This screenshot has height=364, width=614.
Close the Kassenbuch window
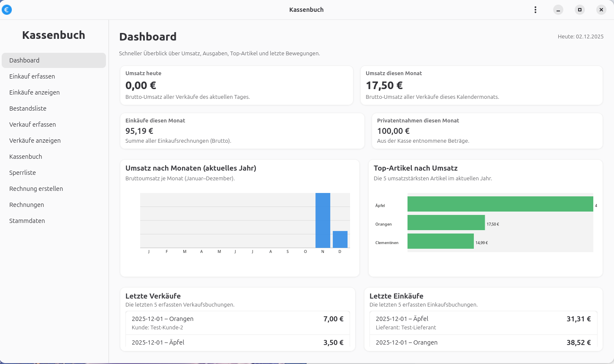[601, 10]
